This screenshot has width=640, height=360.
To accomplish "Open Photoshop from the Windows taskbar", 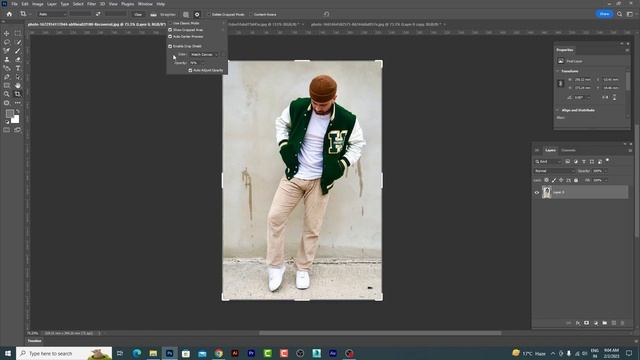I will [x=169, y=353].
